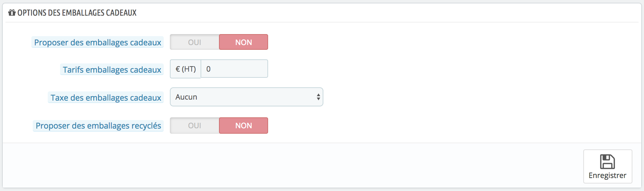The width and height of the screenshot is (644, 191).
Task: Click the Enregistrer button label
Action: (608, 175)
